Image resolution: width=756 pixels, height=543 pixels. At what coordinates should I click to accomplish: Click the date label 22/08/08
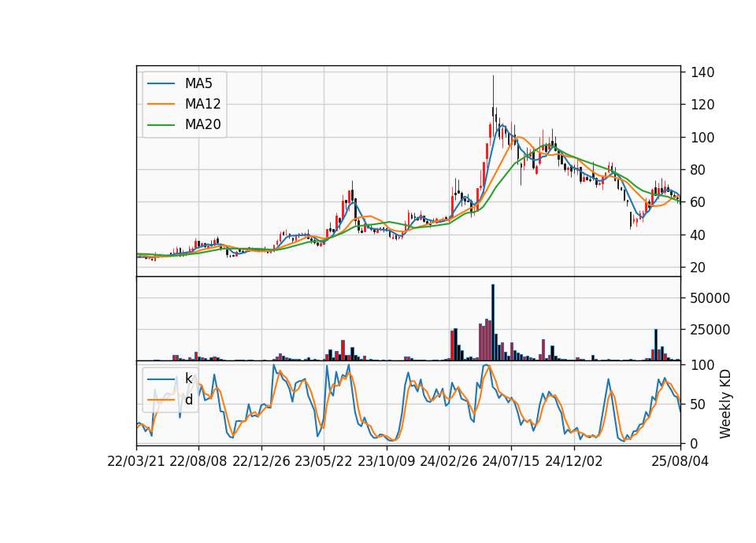click(198, 461)
